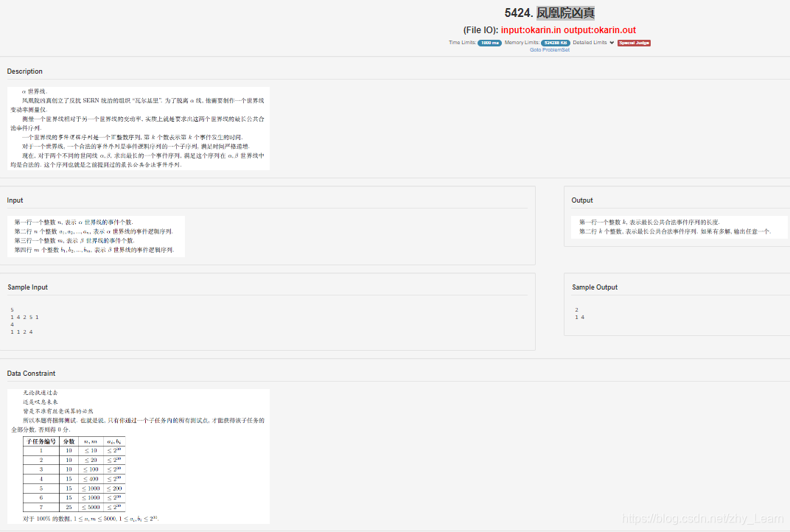Click the '对于 100% 的数据' constraint line

[91, 519]
